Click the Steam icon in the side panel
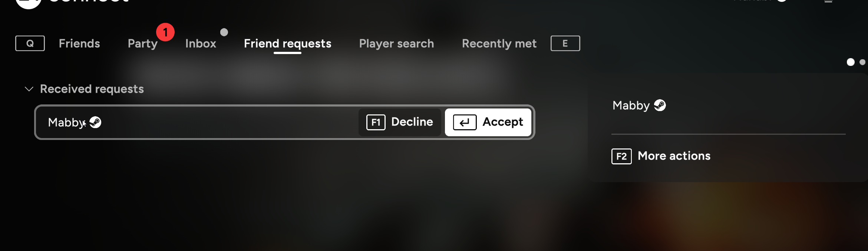The width and height of the screenshot is (868, 251). tap(660, 106)
